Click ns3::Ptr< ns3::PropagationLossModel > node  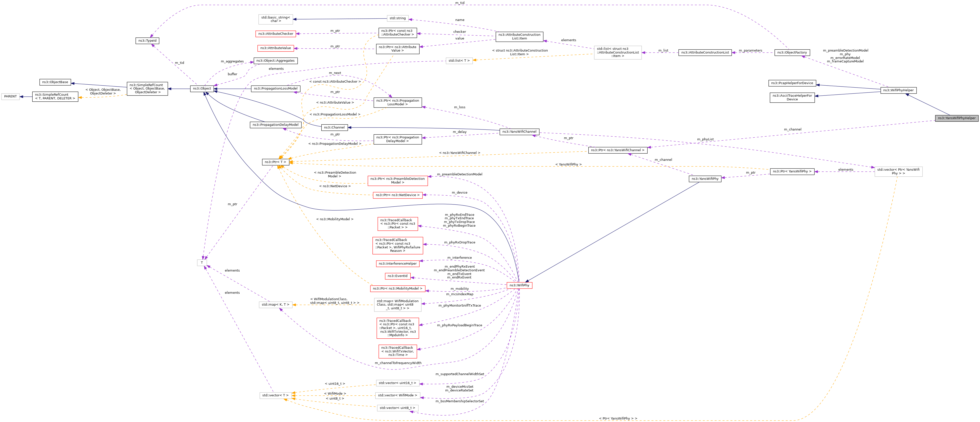[x=398, y=103]
